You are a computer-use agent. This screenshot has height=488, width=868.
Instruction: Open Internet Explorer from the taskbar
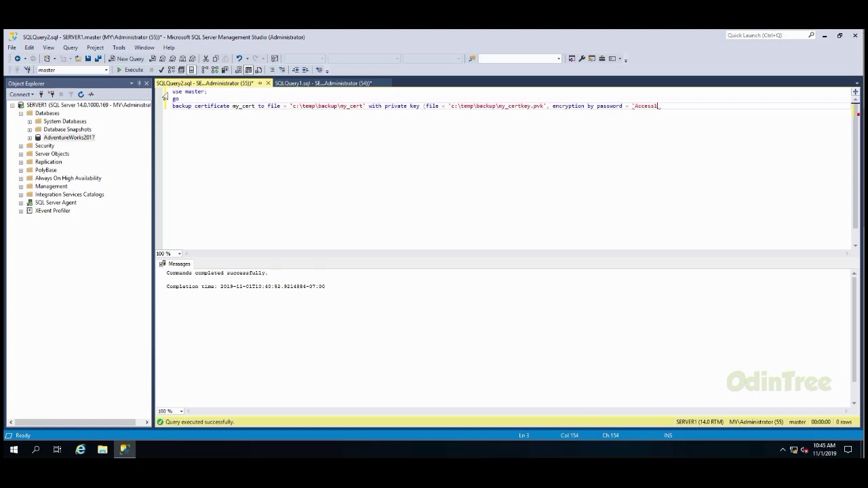(80, 449)
